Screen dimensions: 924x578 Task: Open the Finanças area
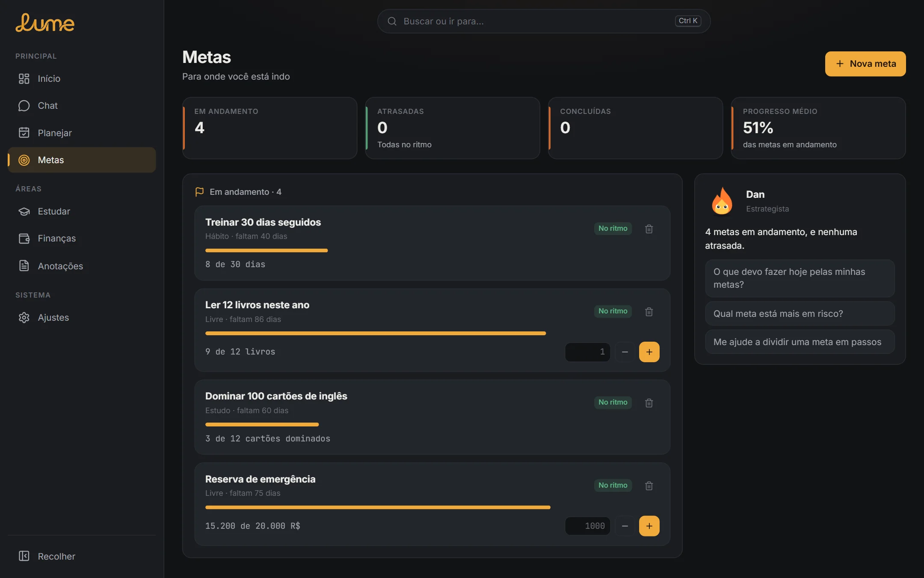(x=82, y=238)
